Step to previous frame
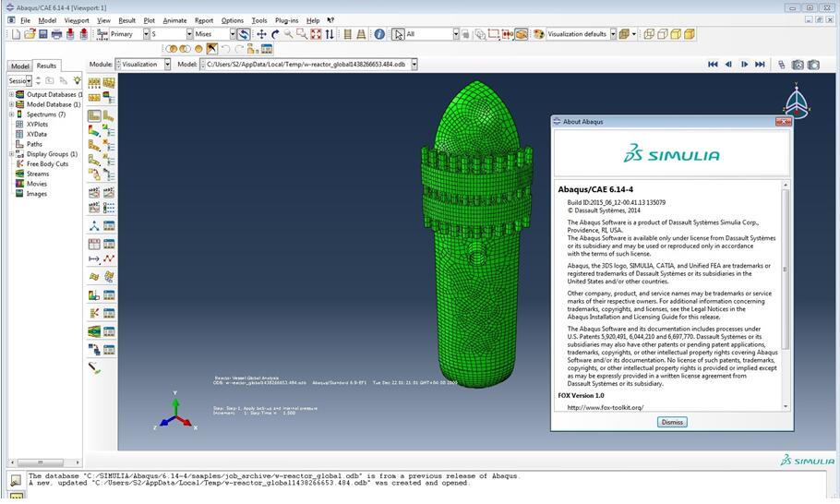The image size is (840, 504). click(728, 65)
